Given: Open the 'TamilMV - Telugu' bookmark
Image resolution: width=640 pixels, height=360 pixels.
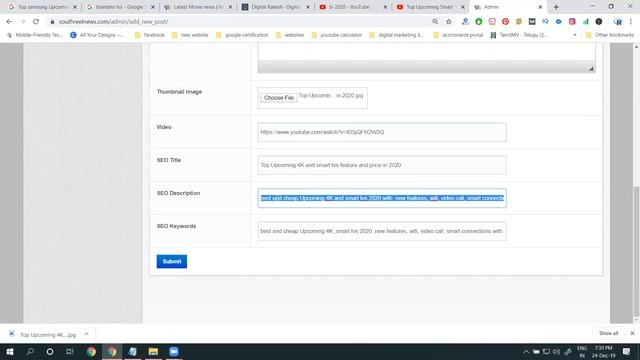Looking at the screenshot, I should (519, 35).
